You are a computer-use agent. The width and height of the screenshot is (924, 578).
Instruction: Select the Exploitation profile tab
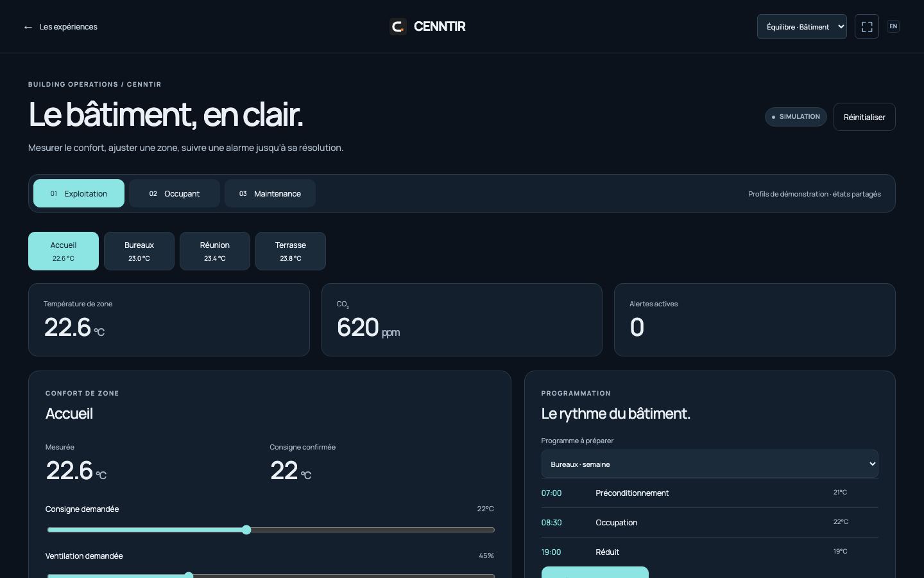(79, 193)
